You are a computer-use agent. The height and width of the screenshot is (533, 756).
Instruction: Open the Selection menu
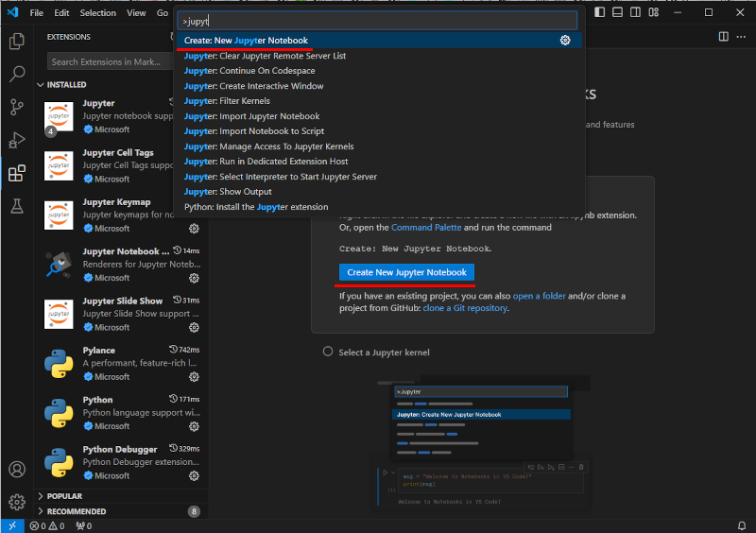click(x=98, y=13)
